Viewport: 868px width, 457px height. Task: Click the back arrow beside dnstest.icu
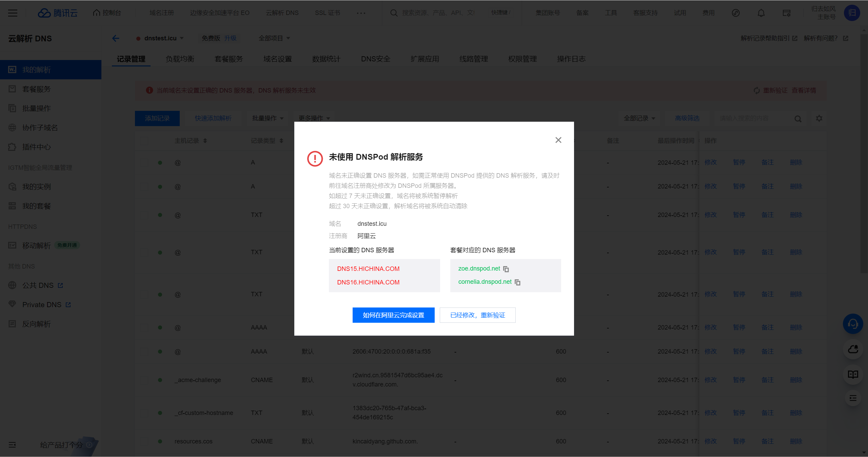(x=116, y=38)
